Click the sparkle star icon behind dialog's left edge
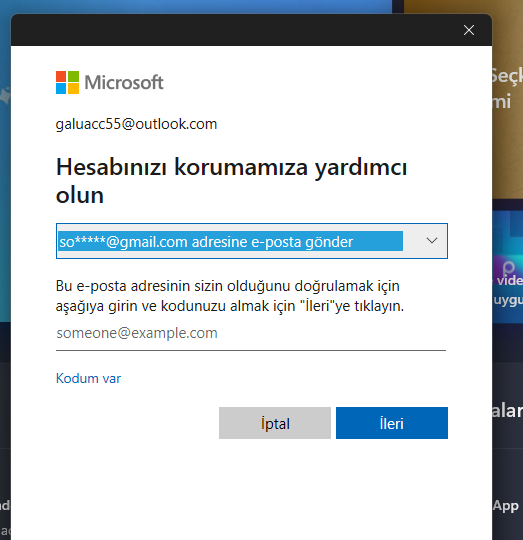 tap(5, 96)
